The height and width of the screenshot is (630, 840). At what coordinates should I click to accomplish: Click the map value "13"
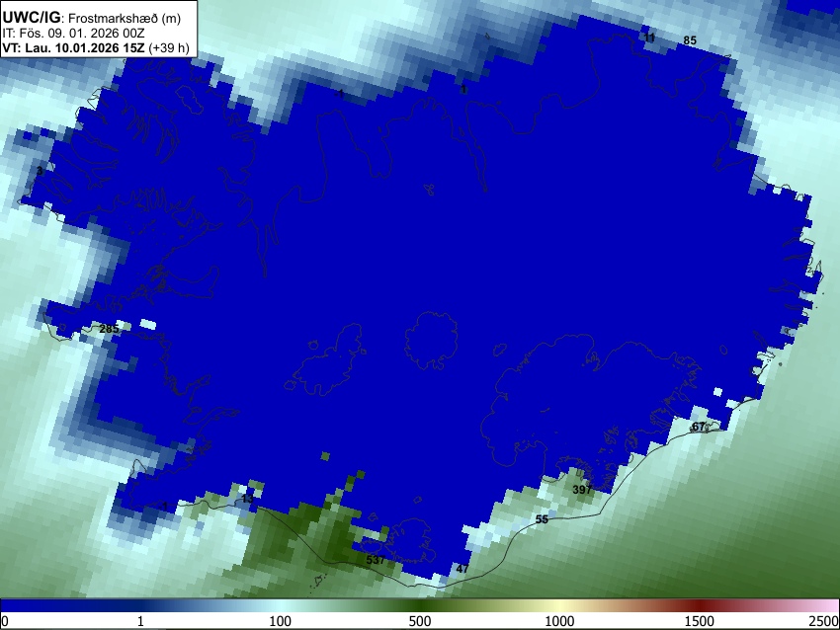point(247,499)
